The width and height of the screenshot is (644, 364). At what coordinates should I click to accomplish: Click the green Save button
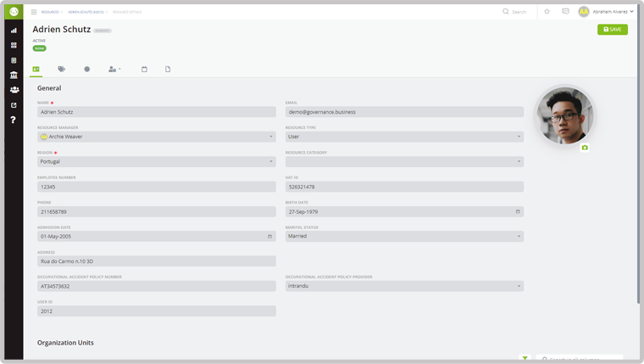click(612, 30)
